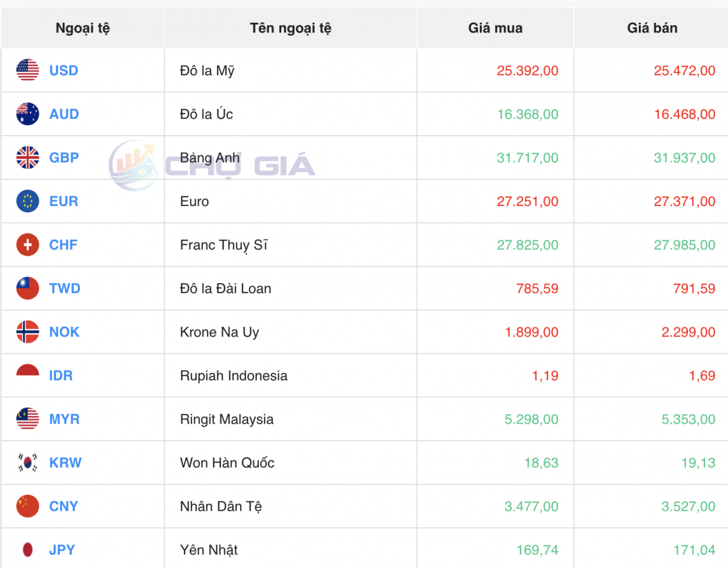Click the Malaysia flag icon
This screenshot has height=568, width=728.
point(27,419)
